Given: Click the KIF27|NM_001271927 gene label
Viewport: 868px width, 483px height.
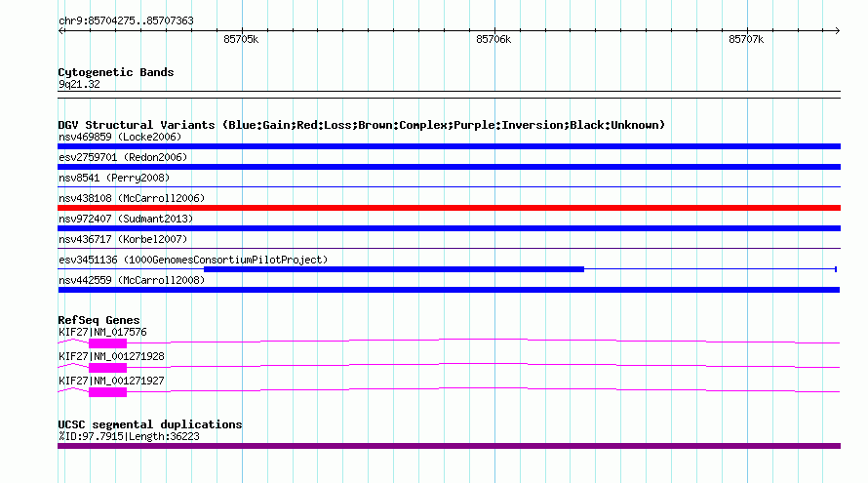Looking at the screenshot, I should tap(111, 382).
